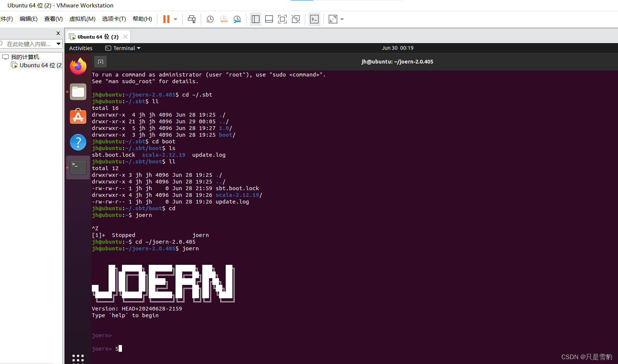Open the 虚拟机(M) menu
Image resolution: width=618 pixels, height=364 pixels.
pos(82,19)
